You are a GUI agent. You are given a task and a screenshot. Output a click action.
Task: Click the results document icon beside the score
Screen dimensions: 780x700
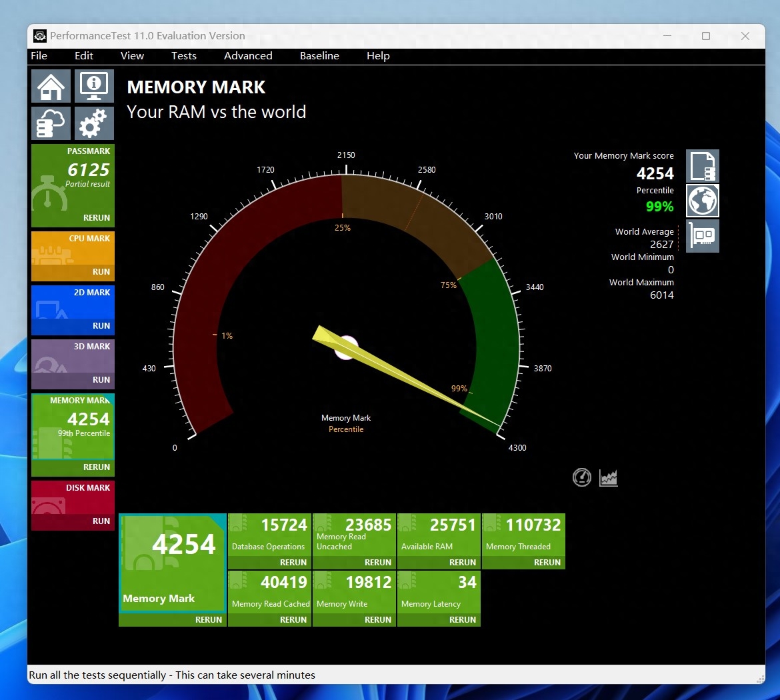click(703, 166)
